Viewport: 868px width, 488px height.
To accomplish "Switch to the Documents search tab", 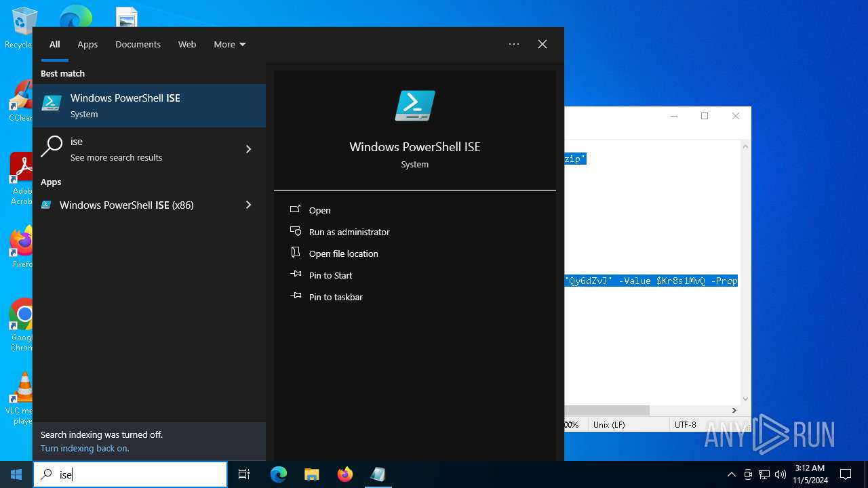I will 138,44.
